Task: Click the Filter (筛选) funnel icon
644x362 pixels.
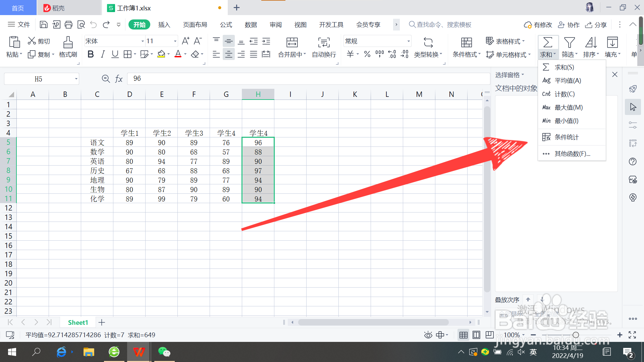Action: pyautogui.click(x=569, y=43)
